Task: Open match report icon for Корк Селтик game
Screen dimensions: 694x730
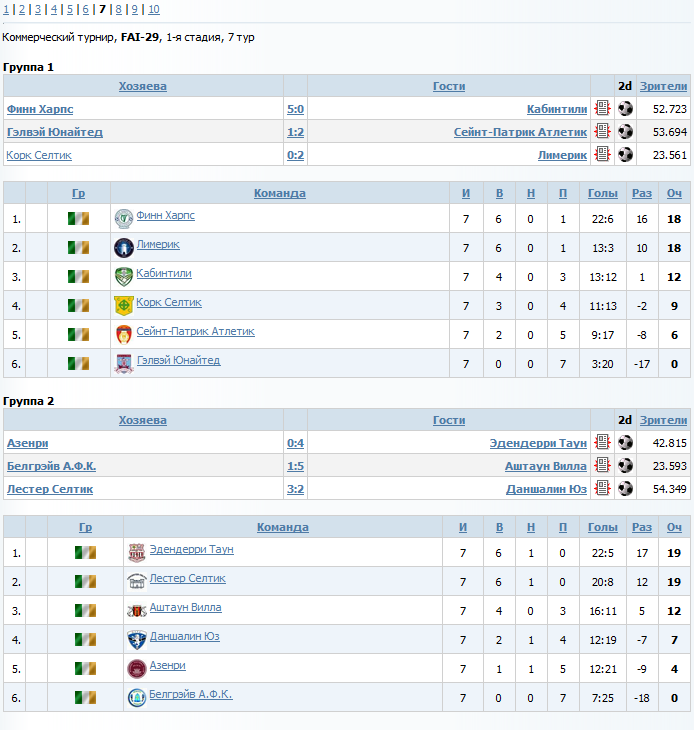Action: (602, 154)
